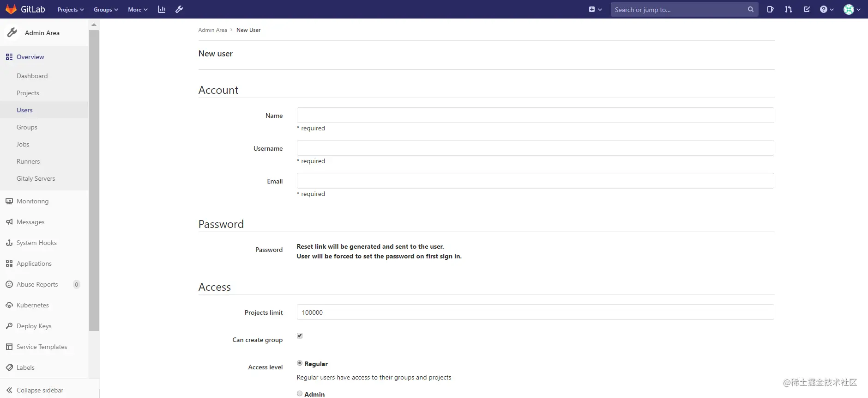Image resolution: width=868 pixels, height=398 pixels.
Task: Expand the Groups dropdown in navbar
Action: (106, 9)
